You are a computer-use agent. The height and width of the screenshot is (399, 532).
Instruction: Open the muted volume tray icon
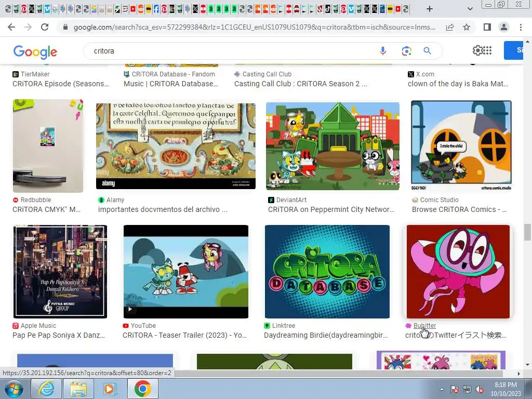pos(480,389)
